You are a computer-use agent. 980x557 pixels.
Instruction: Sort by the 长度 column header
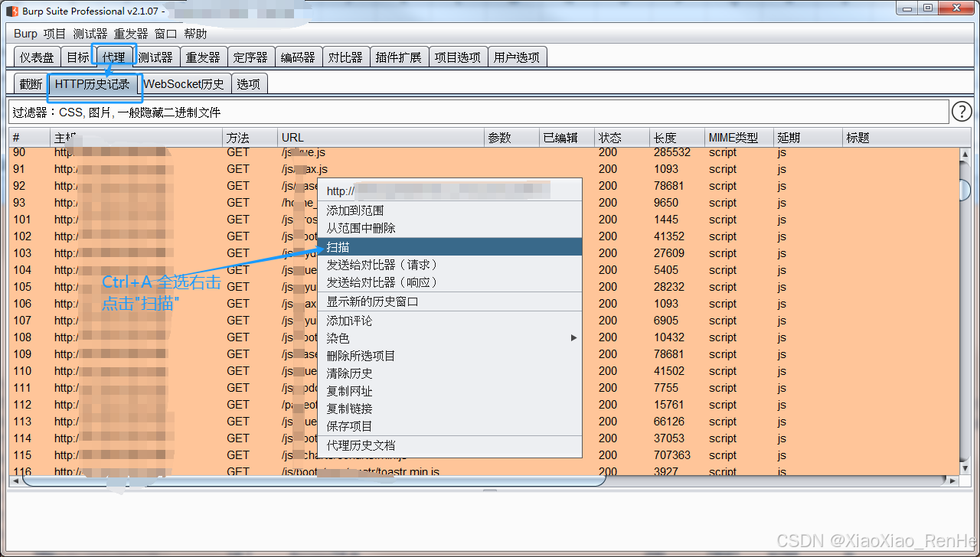pos(677,138)
